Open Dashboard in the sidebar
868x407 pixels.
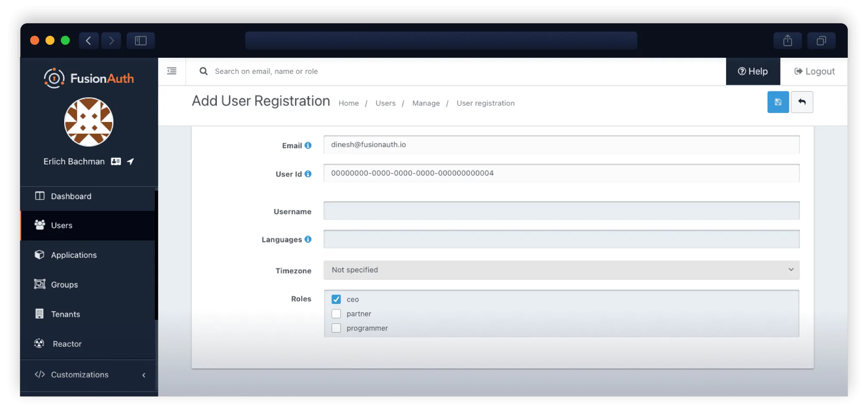pos(88,196)
